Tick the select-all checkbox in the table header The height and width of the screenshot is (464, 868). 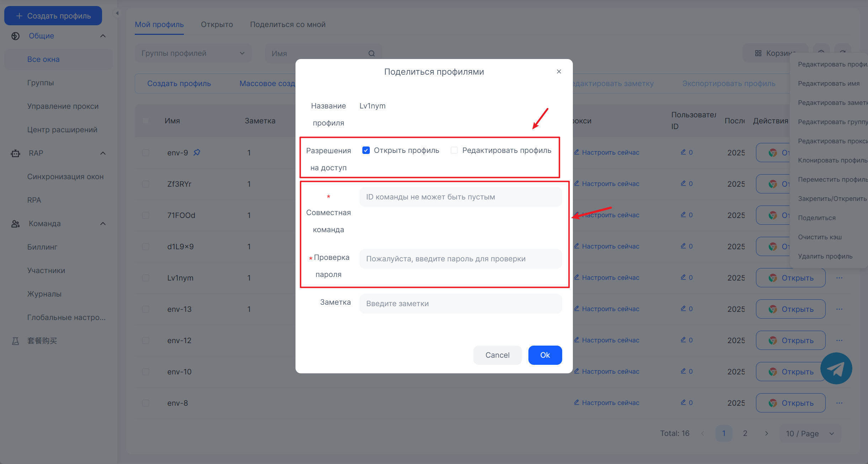145,121
